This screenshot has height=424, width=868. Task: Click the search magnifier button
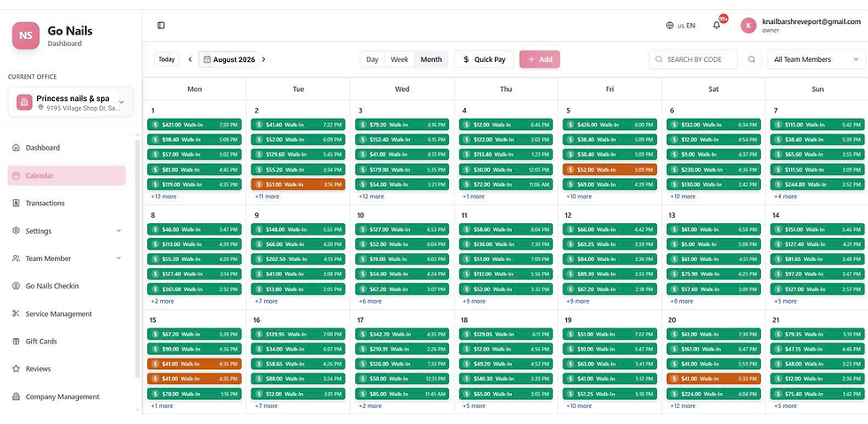[x=751, y=59]
